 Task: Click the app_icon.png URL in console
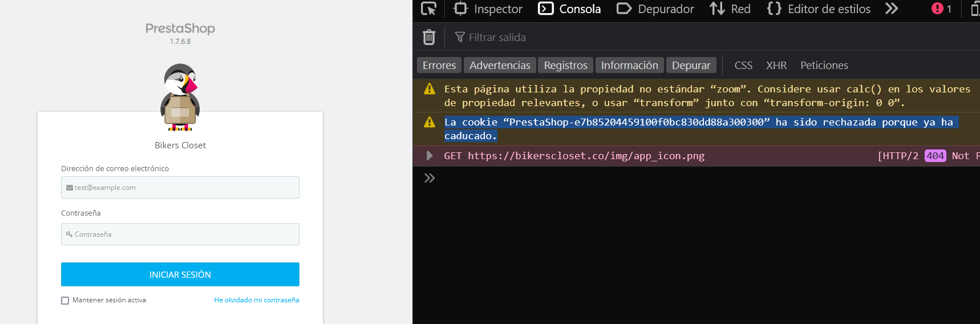[x=586, y=156]
